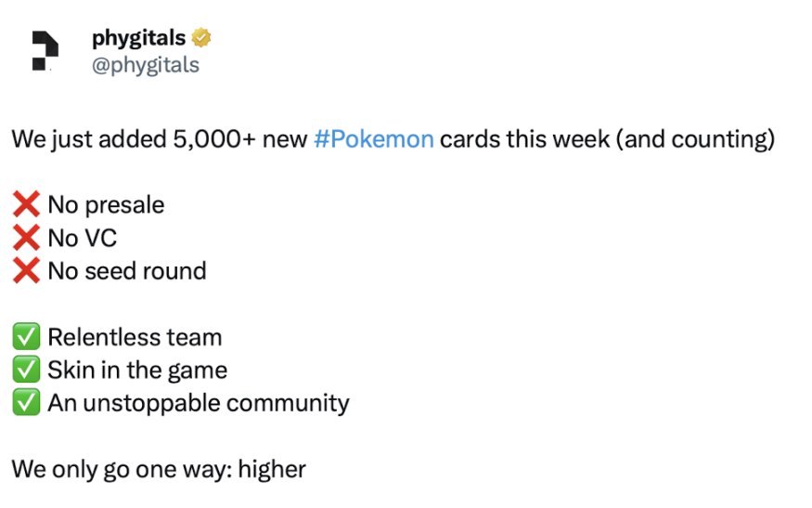Click the green check beside Relentless team
The width and height of the screenshot is (812, 508).
coord(26,337)
